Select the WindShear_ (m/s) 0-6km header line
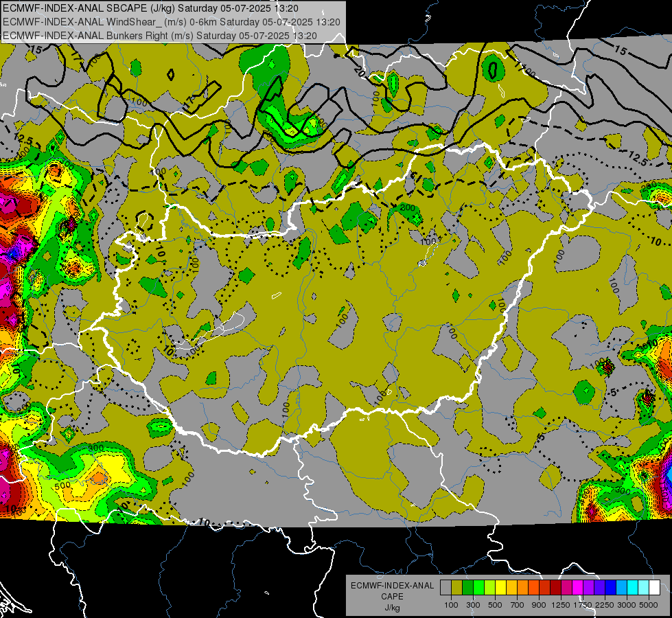 (172, 22)
